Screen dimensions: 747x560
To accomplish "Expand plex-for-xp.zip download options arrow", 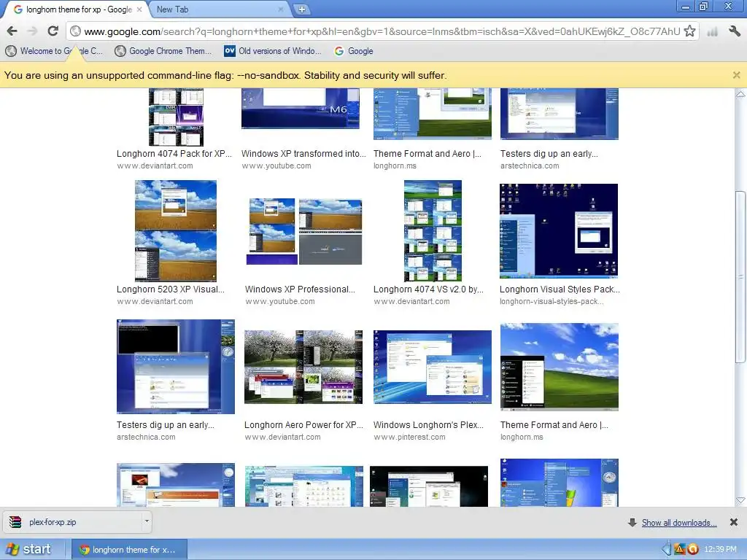I will pos(147,521).
